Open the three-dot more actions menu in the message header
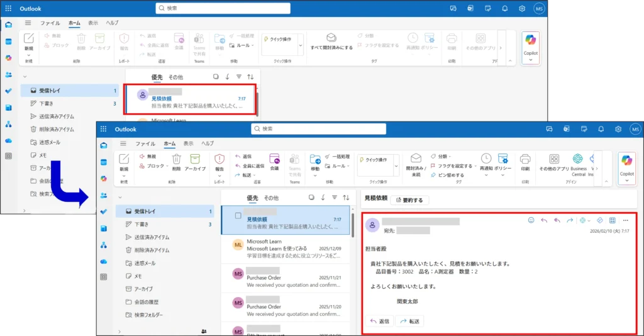Screen dimensions: 644x336 tap(625, 220)
